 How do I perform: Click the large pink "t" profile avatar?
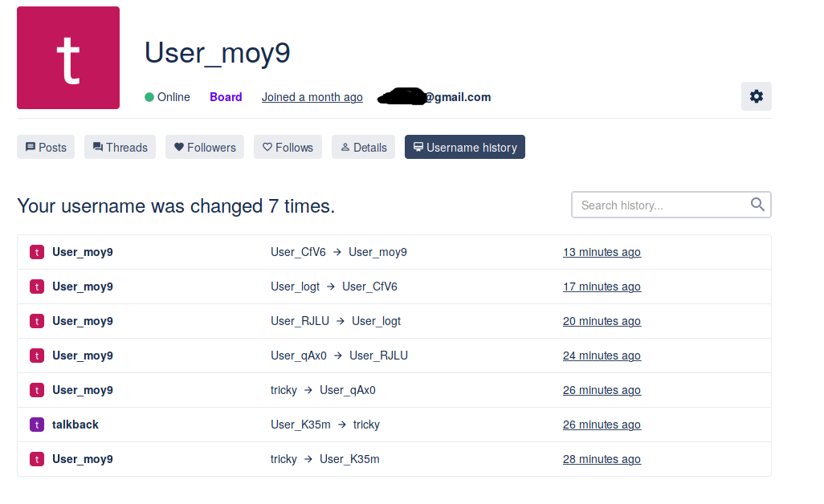point(68,58)
